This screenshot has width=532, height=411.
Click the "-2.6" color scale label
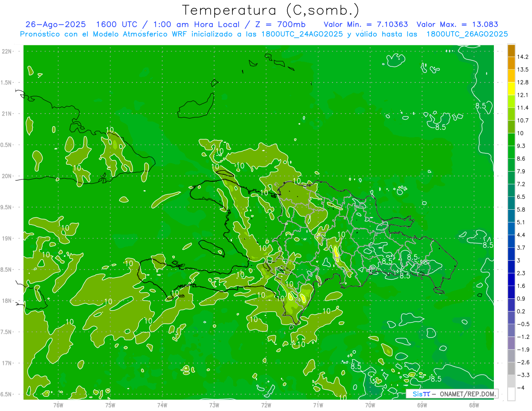pyautogui.click(x=523, y=362)
